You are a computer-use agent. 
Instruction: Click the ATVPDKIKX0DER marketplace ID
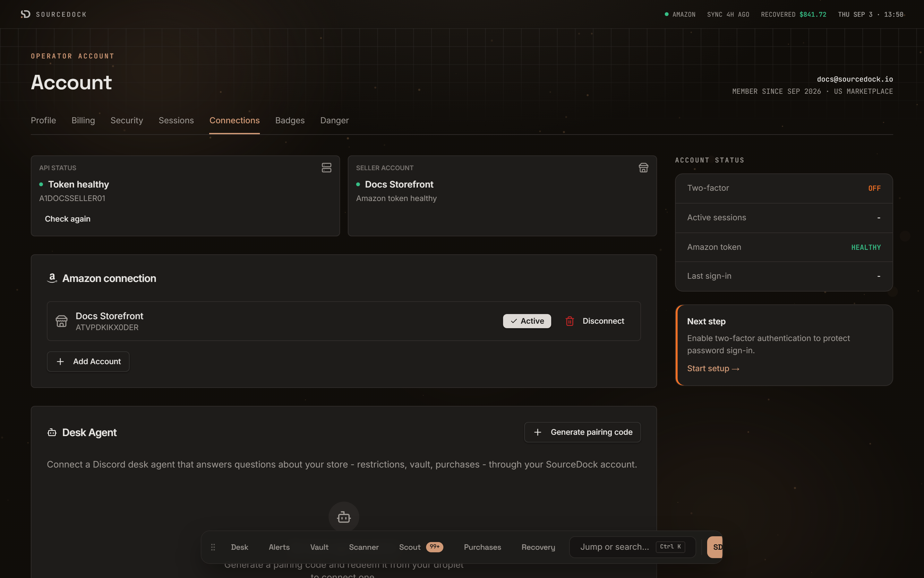(x=107, y=327)
